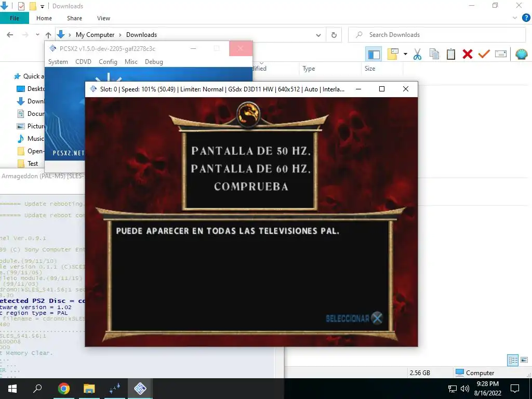Viewport: 532px width, 399px height.
Task: Switch to File Explorer via taskbar icon
Action: tap(89, 389)
